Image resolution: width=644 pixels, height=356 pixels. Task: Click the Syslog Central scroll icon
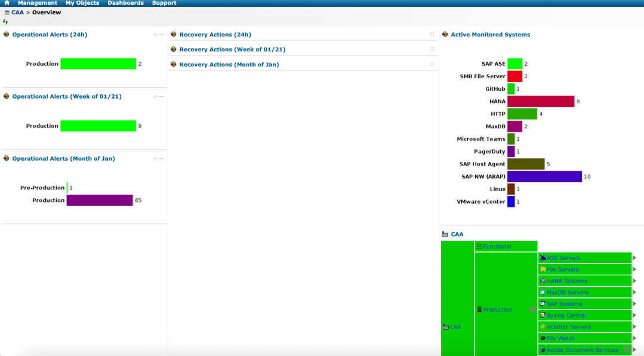(x=543, y=315)
